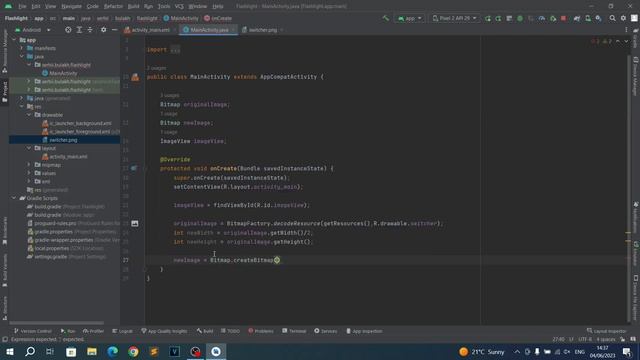Click the Apply Code Changes icon
This screenshot has width=640, height=360.
point(498,18)
